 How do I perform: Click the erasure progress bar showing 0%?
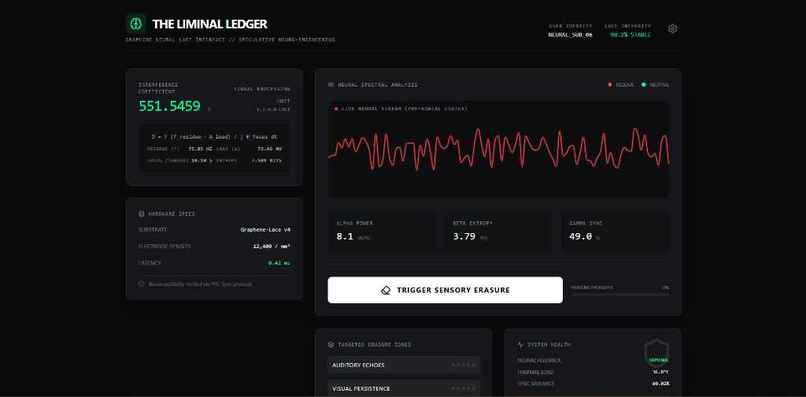point(620,294)
